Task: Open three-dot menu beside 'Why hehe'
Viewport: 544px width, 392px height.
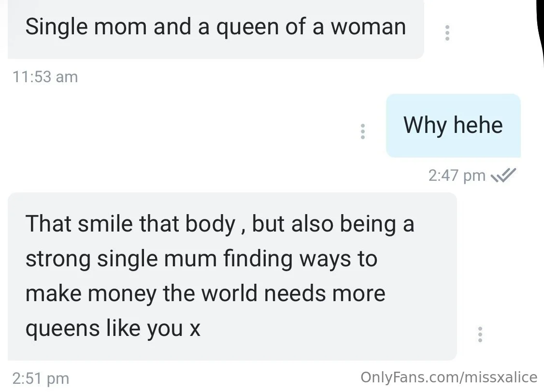Action: point(362,132)
